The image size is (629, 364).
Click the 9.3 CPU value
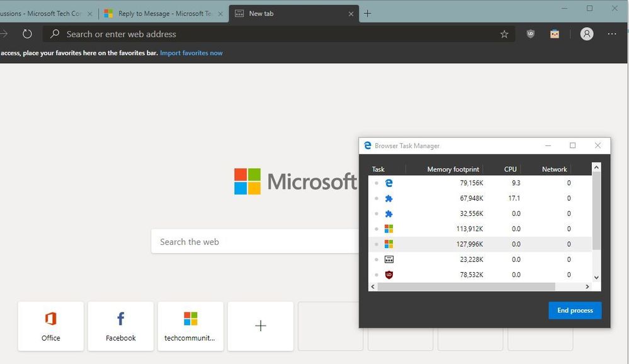pyautogui.click(x=516, y=183)
